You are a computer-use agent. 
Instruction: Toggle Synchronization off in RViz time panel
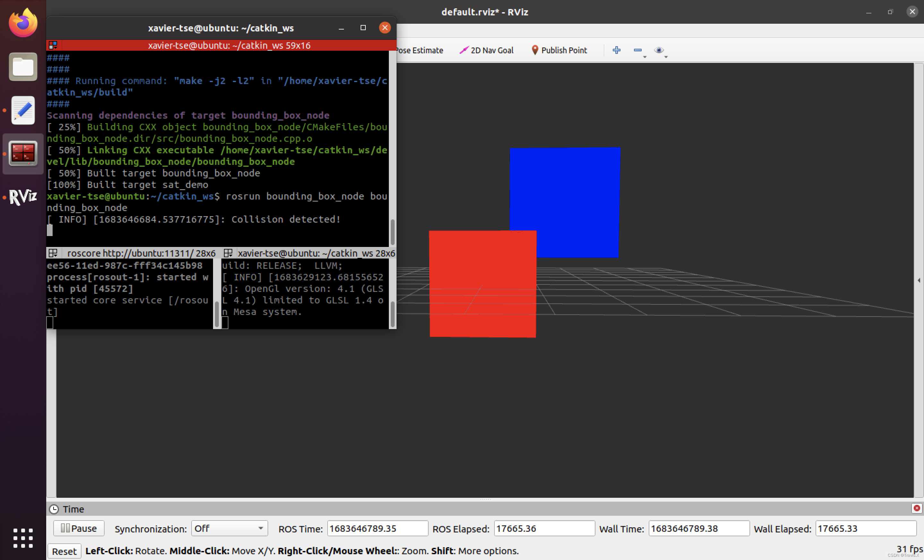[x=228, y=528]
